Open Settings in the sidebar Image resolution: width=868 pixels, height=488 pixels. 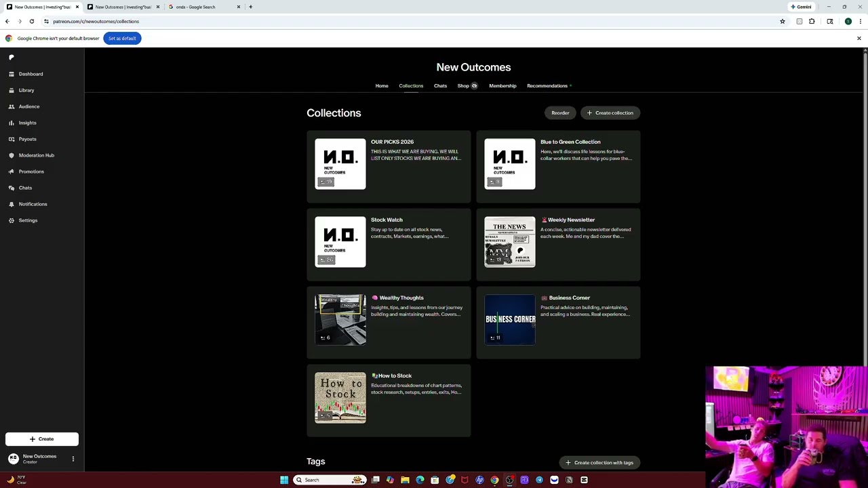tap(28, 220)
